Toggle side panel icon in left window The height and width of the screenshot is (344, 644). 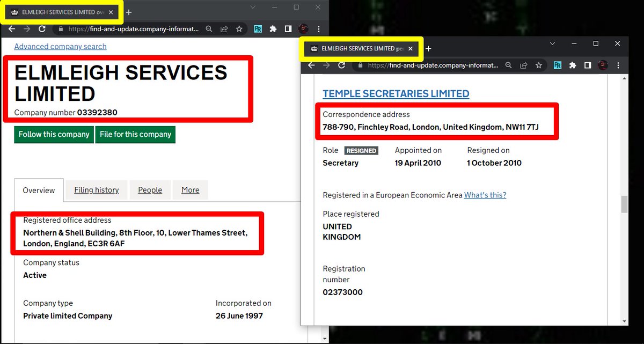tap(288, 29)
